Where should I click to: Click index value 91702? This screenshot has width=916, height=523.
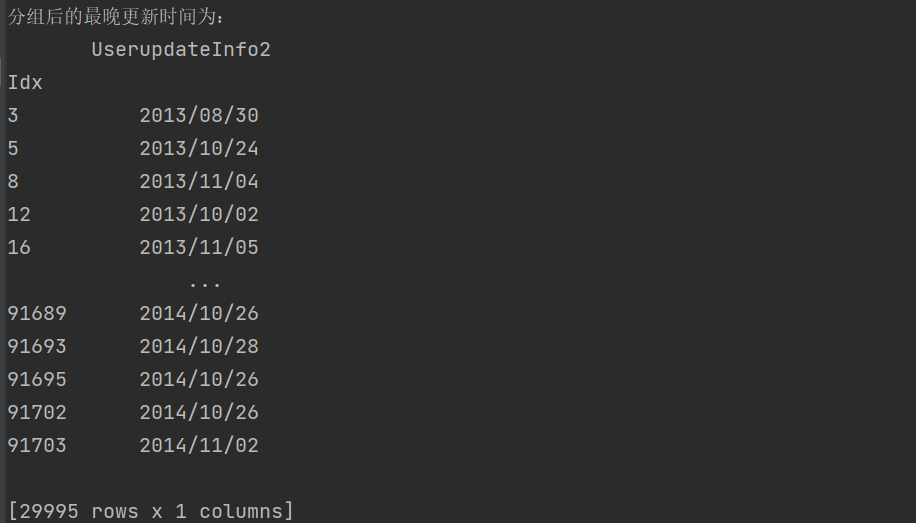click(37, 412)
